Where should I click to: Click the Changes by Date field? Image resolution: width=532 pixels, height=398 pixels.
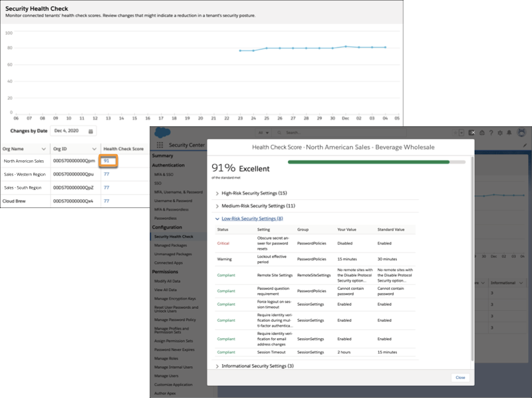tap(73, 131)
